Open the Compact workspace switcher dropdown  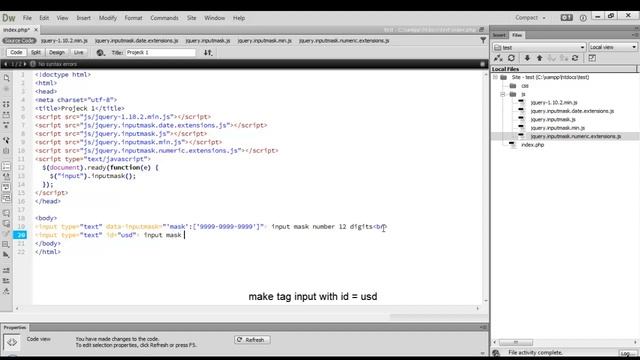[x=530, y=18]
